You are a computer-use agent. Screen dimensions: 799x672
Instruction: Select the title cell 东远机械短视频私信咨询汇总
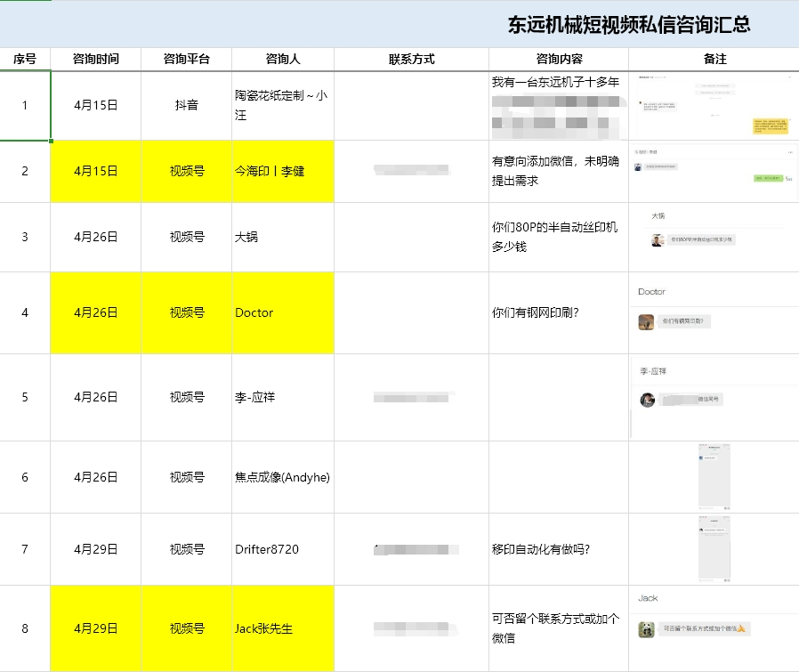pos(628,25)
